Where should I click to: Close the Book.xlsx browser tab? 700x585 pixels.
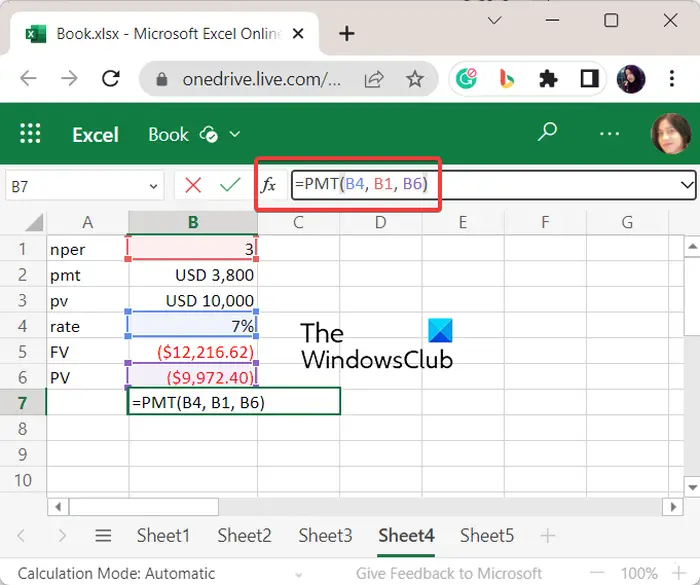(298, 33)
